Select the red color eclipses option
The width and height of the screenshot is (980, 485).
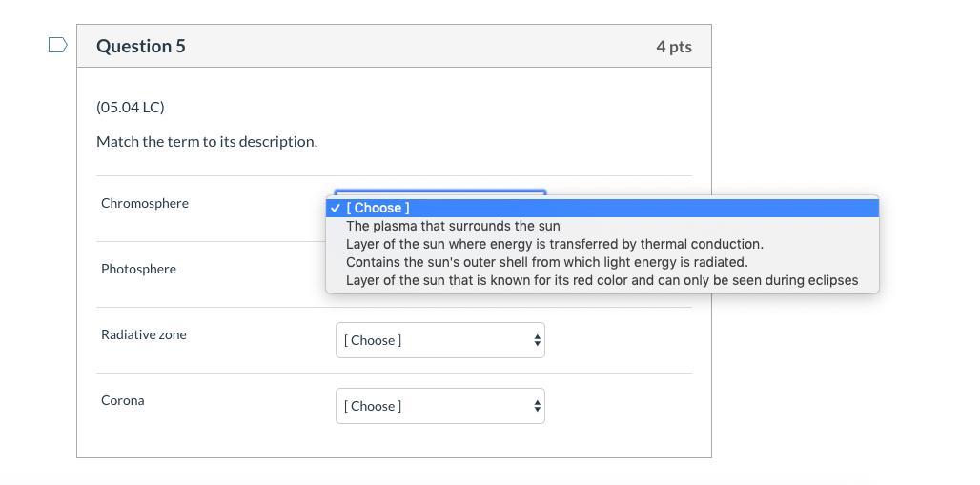coord(602,280)
